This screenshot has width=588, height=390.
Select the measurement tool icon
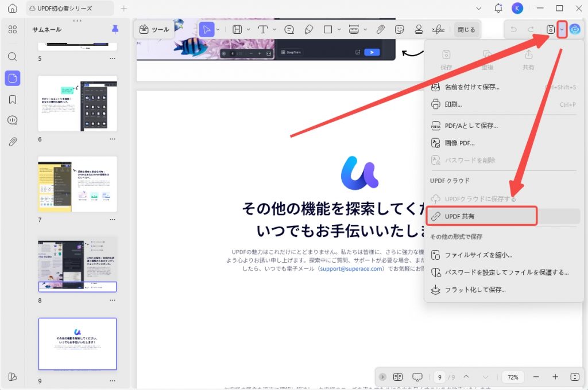[x=354, y=30]
